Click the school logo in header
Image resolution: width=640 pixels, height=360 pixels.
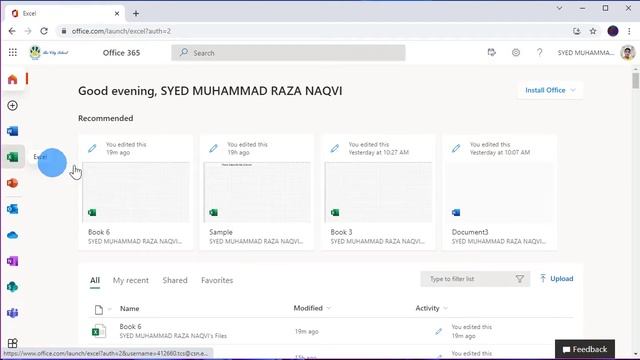tap(49, 52)
